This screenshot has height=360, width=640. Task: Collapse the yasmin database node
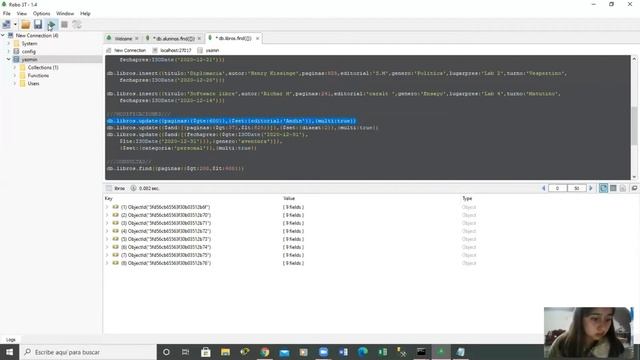point(9,59)
